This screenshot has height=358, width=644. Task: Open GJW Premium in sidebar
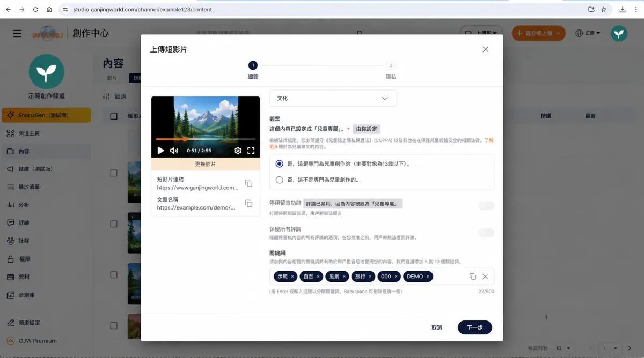tap(46, 341)
